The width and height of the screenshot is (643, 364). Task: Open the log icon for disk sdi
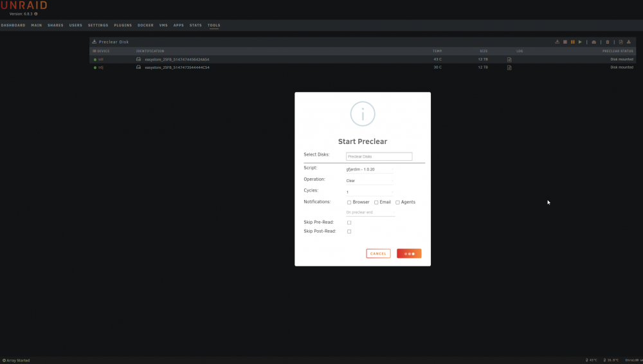tap(509, 60)
